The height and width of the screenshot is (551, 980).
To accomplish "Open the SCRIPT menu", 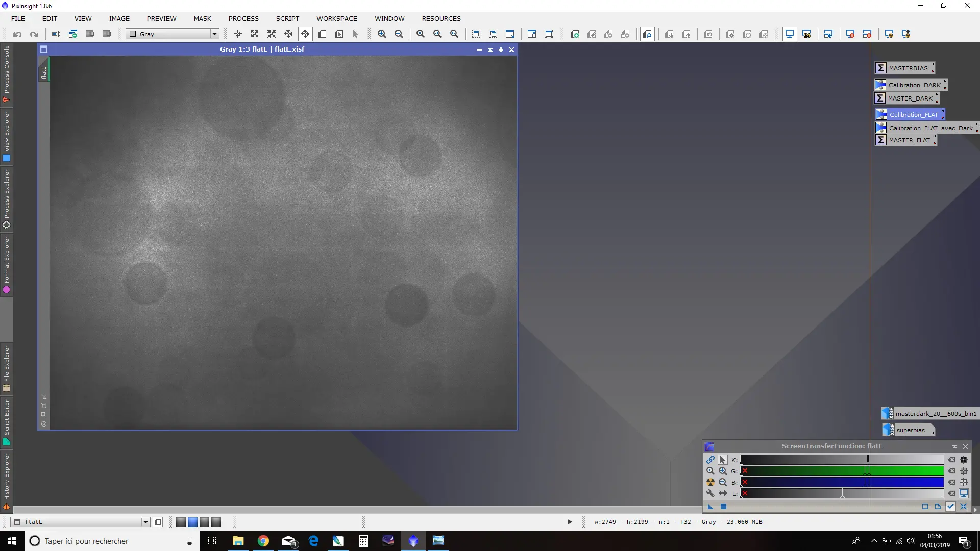I will pyautogui.click(x=287, y=18).
